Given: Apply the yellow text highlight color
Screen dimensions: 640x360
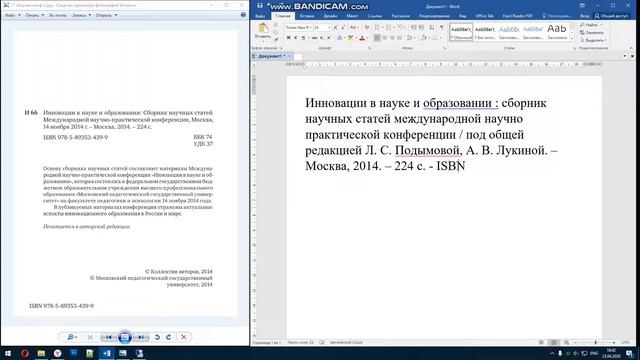Looking at the screenshot, I should (x=350, y=38).
